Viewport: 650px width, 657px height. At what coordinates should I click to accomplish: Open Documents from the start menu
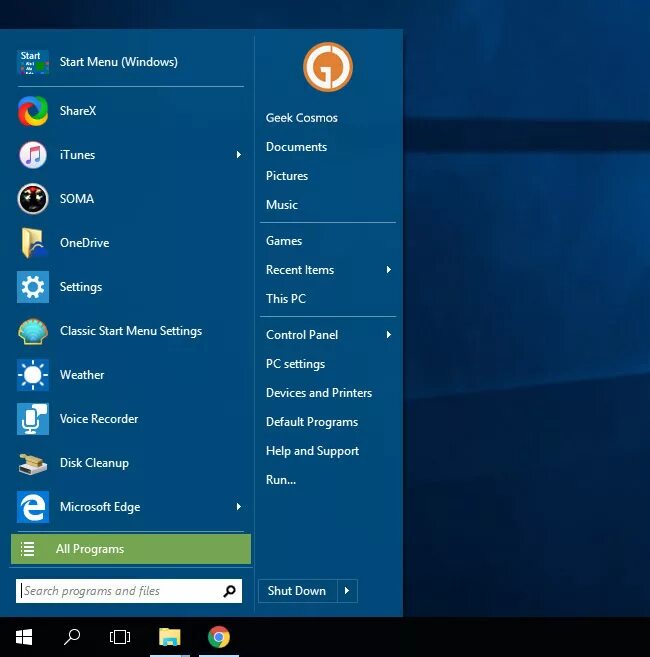pyautogui.click(x=296, y=147)
